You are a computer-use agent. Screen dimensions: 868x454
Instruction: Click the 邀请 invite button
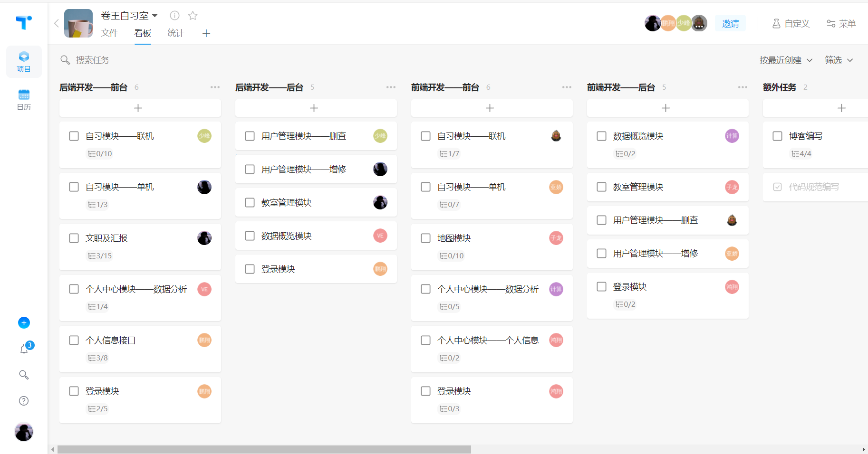point(731,23)
